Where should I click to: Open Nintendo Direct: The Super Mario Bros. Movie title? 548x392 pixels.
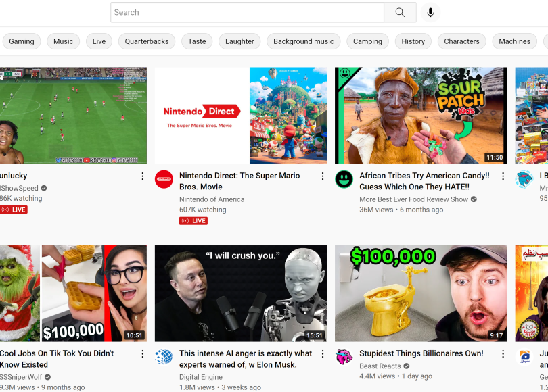239,181
